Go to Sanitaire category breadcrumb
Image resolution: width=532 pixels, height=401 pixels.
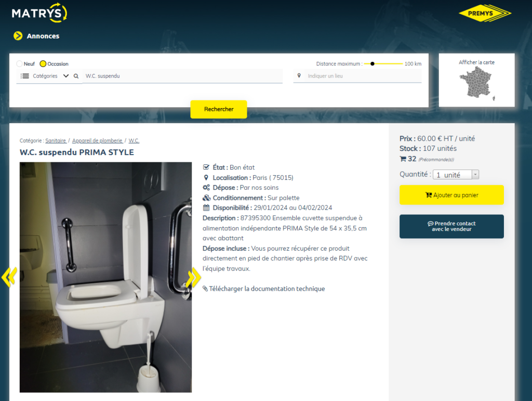pyautogui.click(x=56, y=141)
